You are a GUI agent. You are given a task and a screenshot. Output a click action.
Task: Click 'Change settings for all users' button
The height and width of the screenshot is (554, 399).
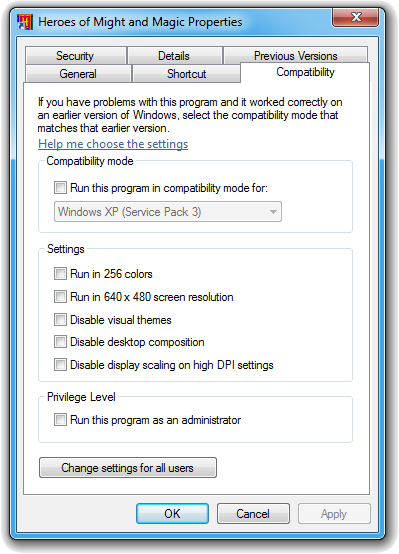[128, 467]
